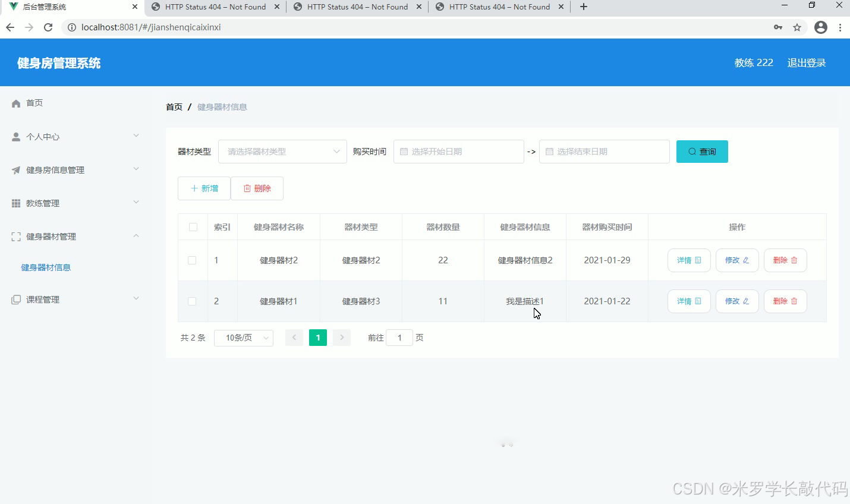This screenshot has width=850, height=504.
Task: Click 删除 for the 健身器材1 row
Action: click(x=785, y=301)
